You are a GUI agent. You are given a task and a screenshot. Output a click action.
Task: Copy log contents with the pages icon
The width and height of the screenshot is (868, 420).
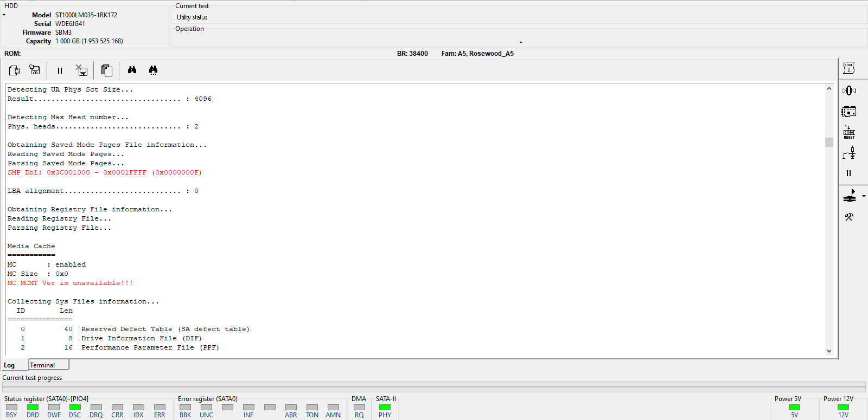(107, 70)
